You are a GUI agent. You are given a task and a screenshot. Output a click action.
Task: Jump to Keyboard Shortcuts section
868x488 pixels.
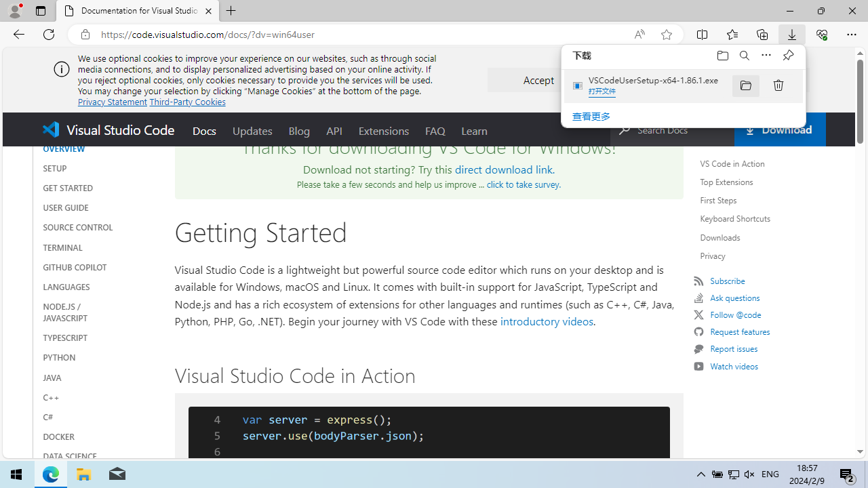click(x=735, y=219)
